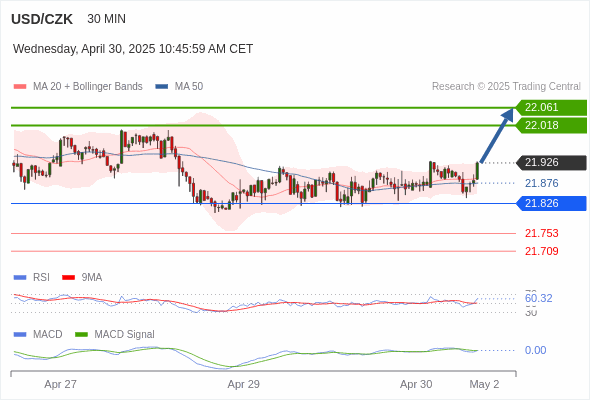The height and width of the screenshot is (400, 590).
Task: Click the blue MA 50 legend swatch
Action: point(161,87)
